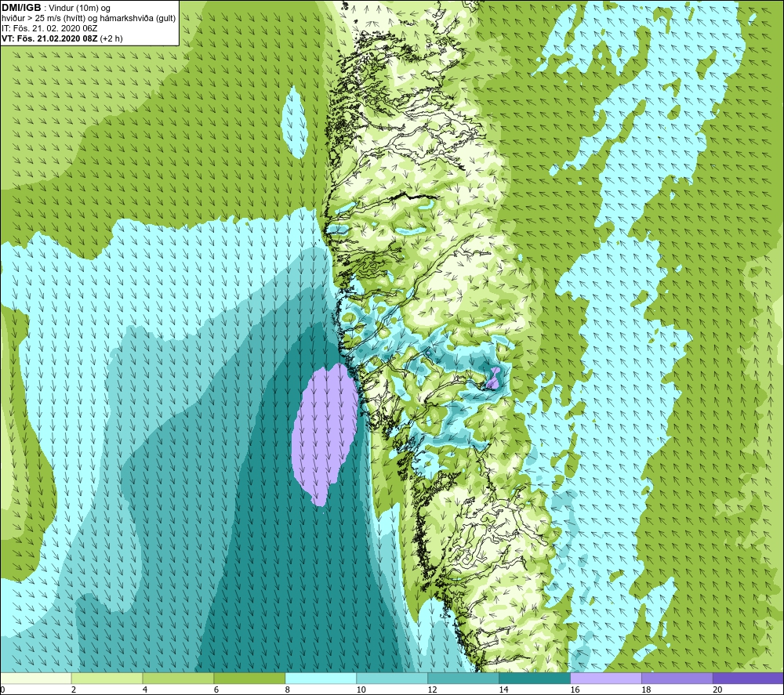Click the legend scale label 20
This screenshot has width=784, height=695.
(717, 690)
